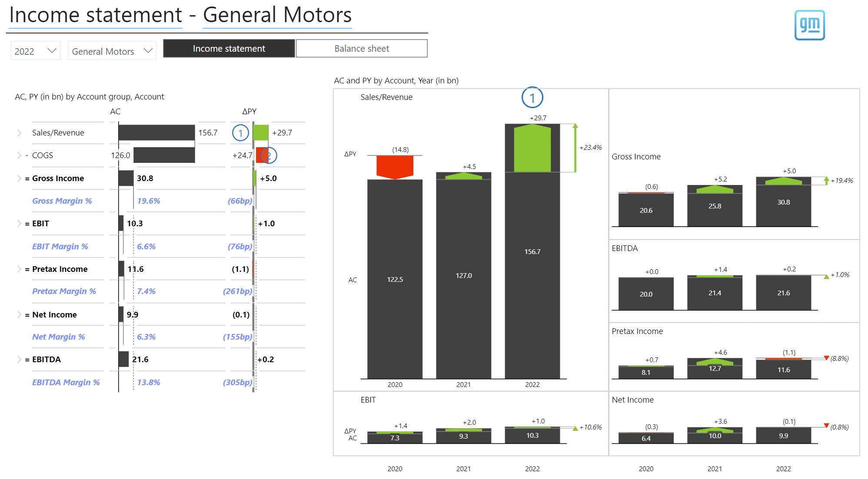Select the Income statement tab
868x479 pixels.
point(229,48)
